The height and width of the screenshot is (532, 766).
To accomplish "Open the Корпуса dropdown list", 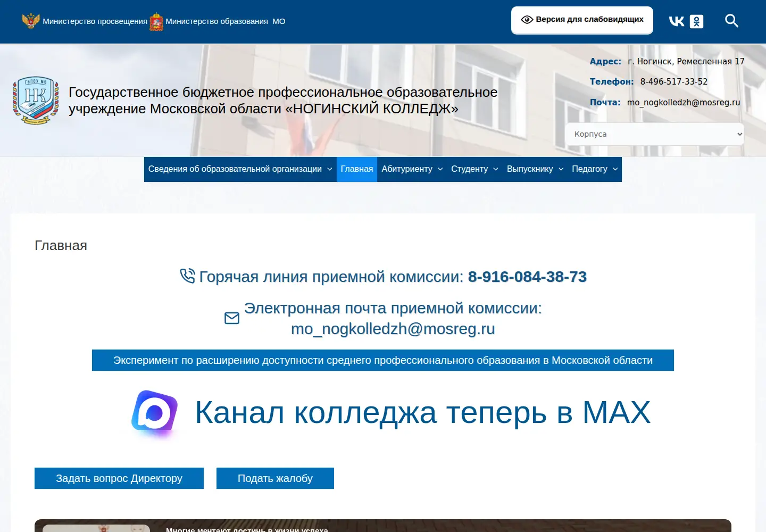I will (x=654, y=134).
